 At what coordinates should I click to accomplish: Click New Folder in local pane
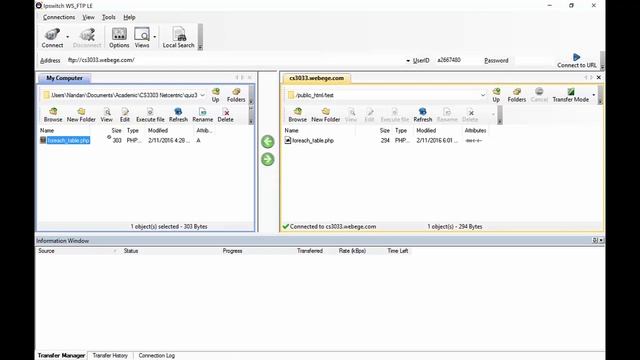(x=81, y=115)
